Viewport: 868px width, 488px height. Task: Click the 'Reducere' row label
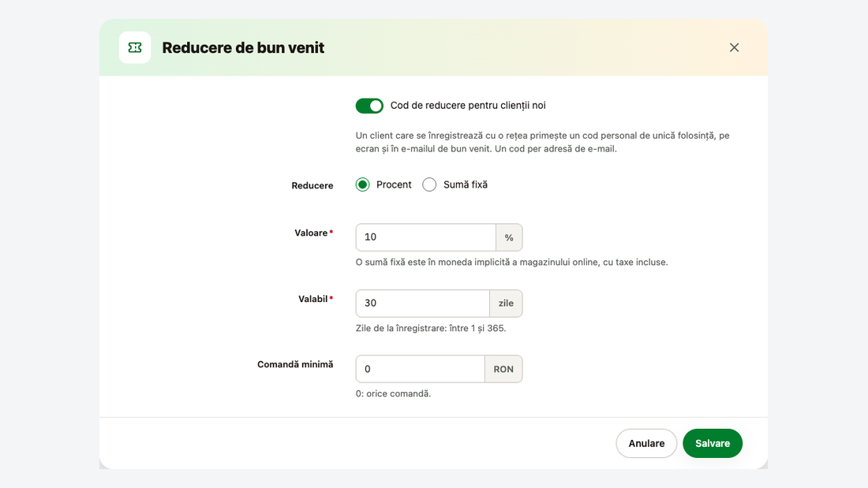pos(312,185)
